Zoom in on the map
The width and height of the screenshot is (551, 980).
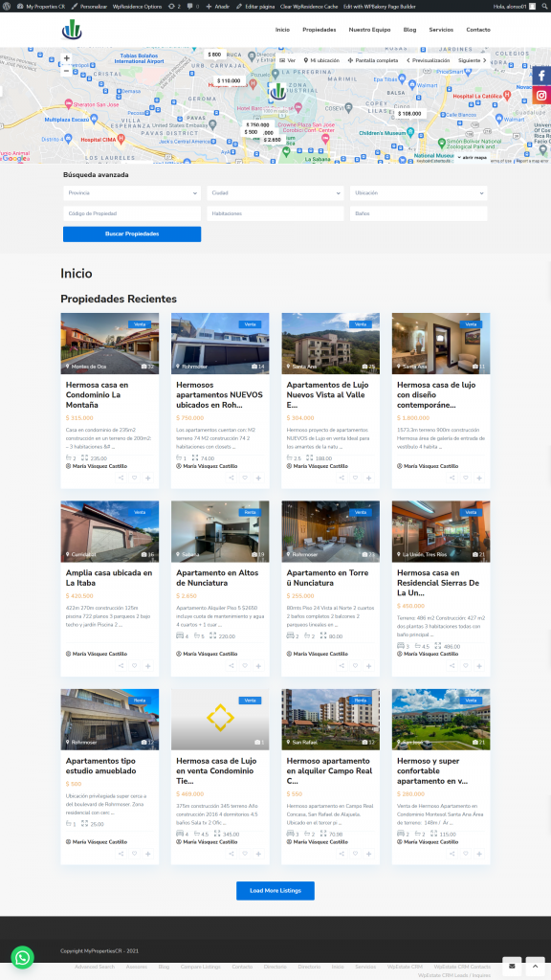pos(67,58)
